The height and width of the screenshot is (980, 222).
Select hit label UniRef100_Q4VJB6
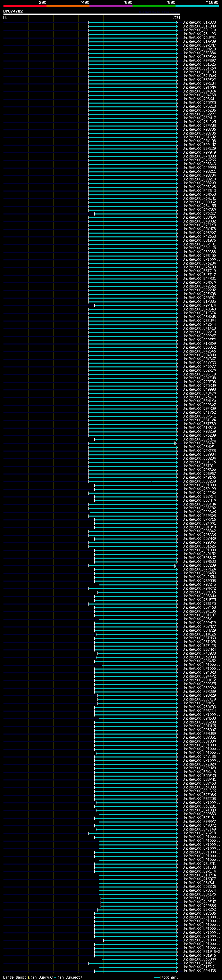point(199,757)
